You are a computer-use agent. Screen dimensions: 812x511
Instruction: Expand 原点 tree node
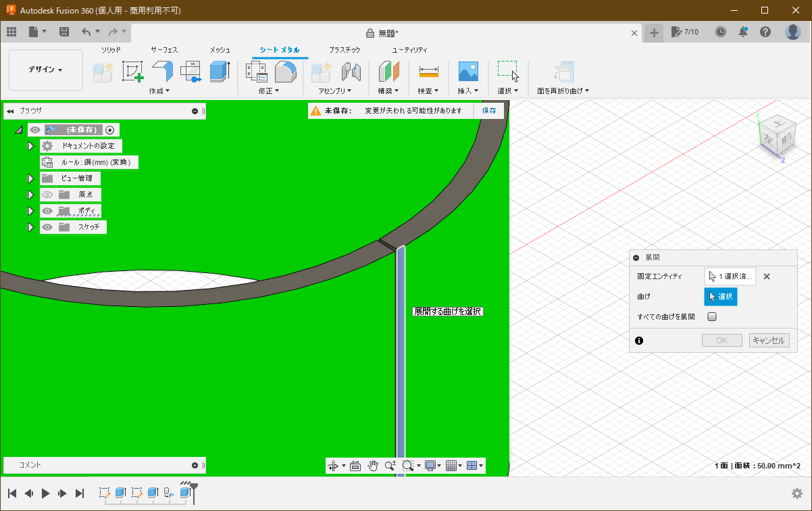point(30,195)
